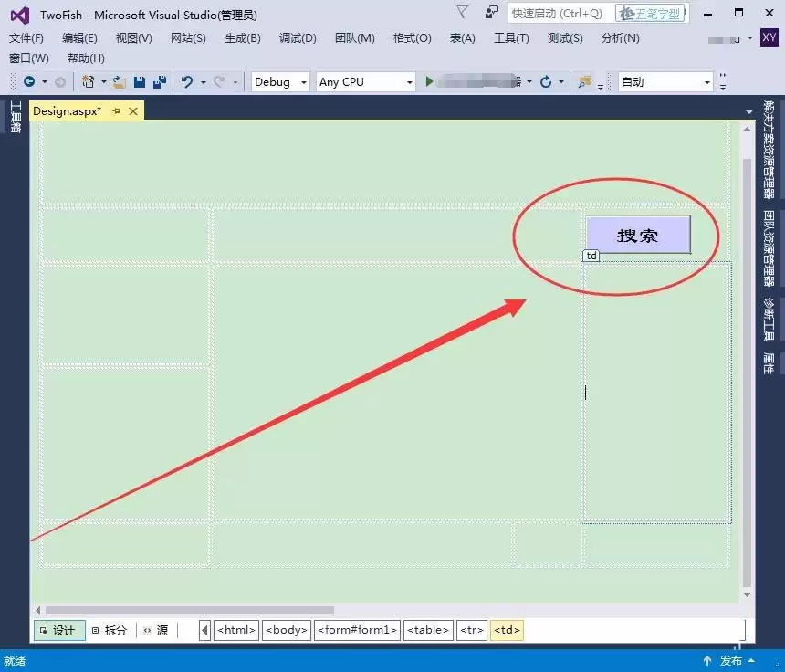Open the 自动 combo box dropdown
This screenshot has width=785, height=672.
(706, 81)
